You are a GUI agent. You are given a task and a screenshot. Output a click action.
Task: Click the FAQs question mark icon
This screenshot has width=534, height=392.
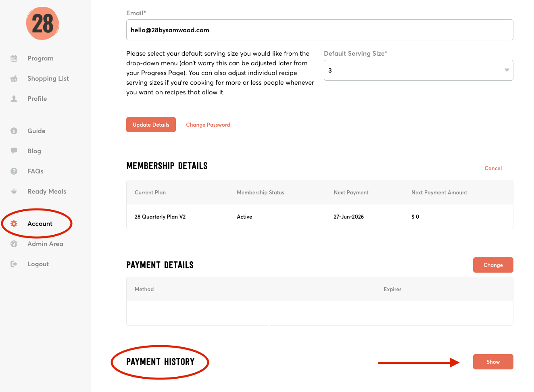coord(14,171)
